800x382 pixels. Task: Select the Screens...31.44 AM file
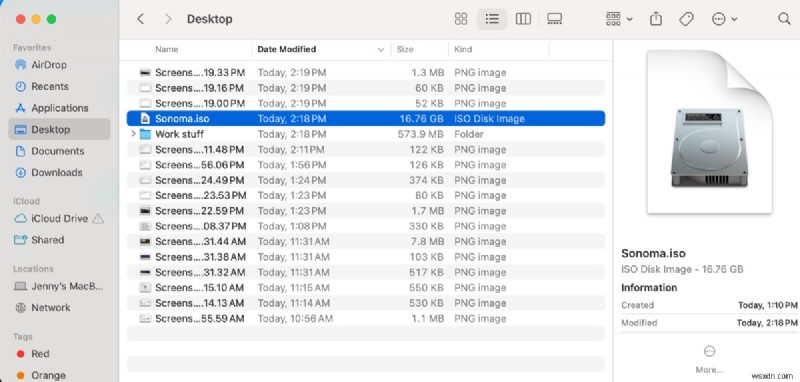pos(366,241)
